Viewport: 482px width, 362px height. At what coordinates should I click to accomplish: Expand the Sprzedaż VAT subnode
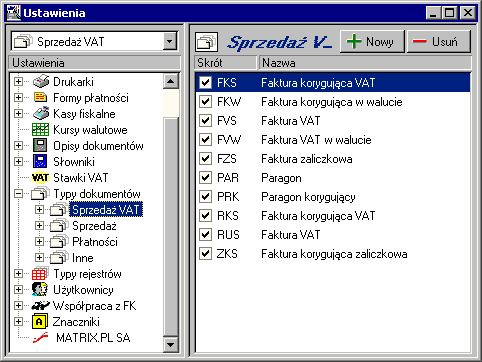click(x=39, y=209)
